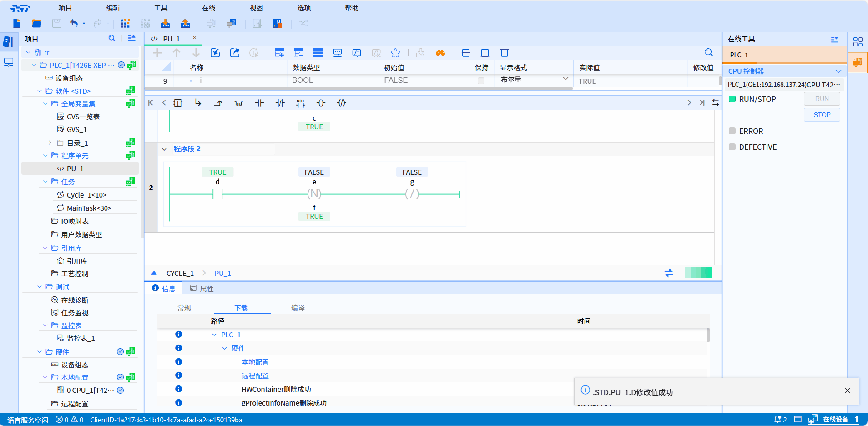868x426 pixels.
Task: Open the 在线 menu
Action: pos(208,8)
